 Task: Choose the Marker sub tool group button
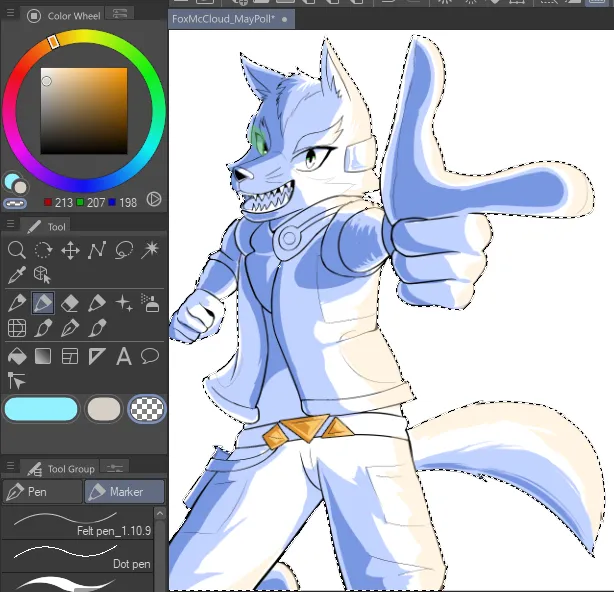pos(124,492)
